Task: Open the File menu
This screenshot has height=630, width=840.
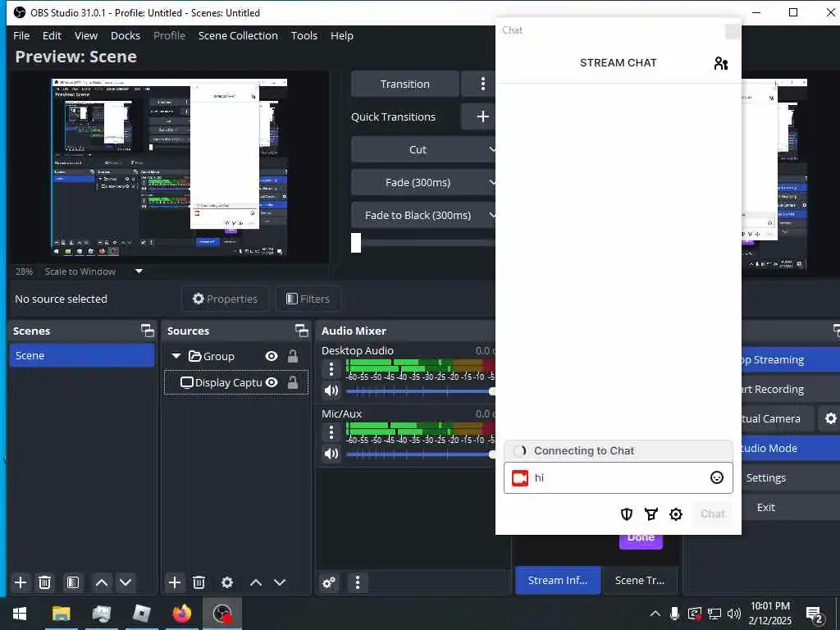Action: point(21,35)
